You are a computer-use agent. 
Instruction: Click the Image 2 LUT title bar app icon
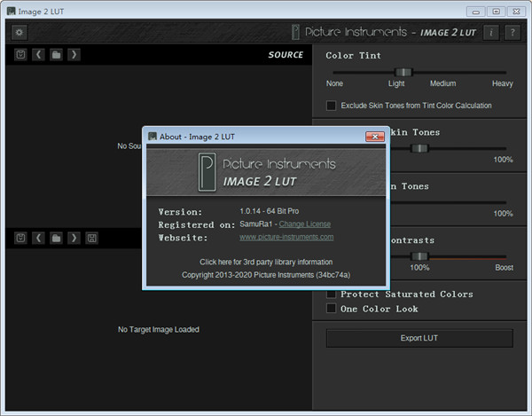[x=12, y=12]
